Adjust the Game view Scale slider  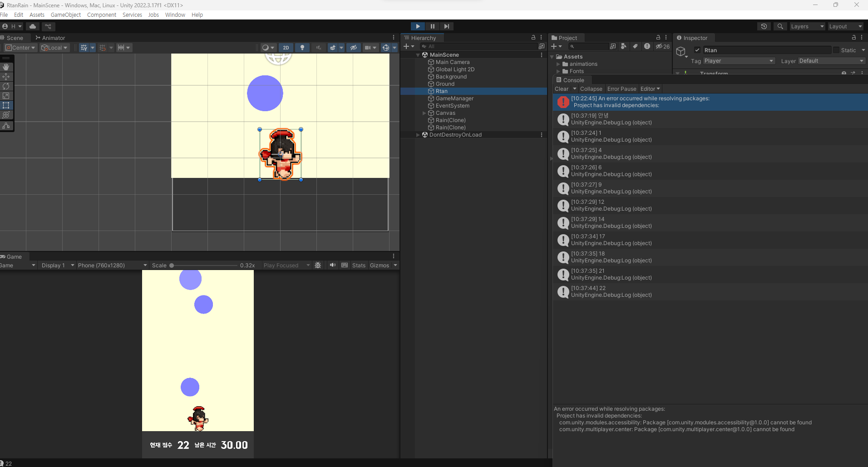click(203, 265)
